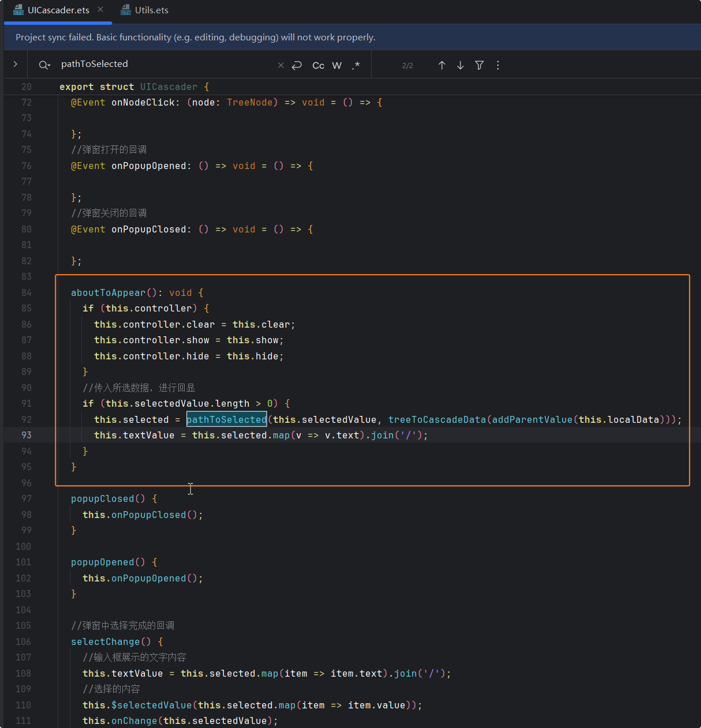Click the treeToCascadeData function reference
The height and width of the screenshot is (728, 701).
tap(437, 419)
